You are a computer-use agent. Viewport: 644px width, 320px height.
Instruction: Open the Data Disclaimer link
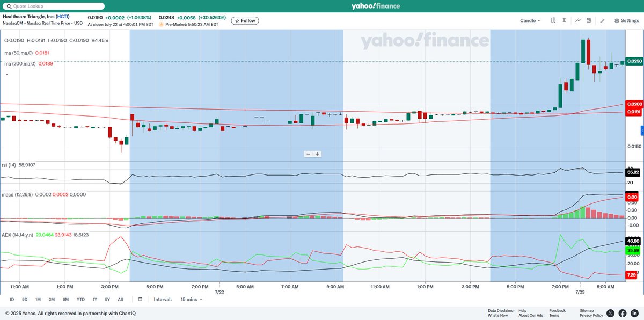coord(501,310)
